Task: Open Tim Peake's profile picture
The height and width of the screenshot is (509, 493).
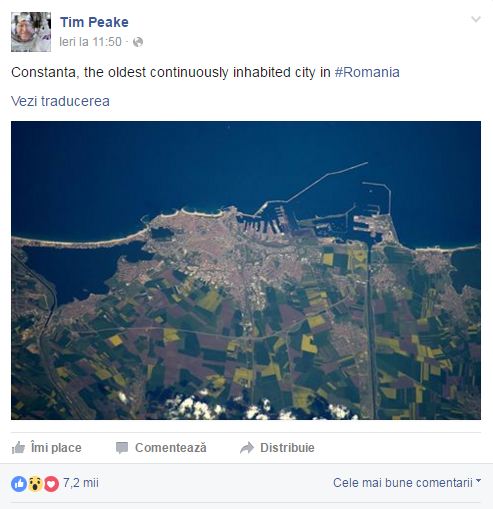Action: (31, 32)
